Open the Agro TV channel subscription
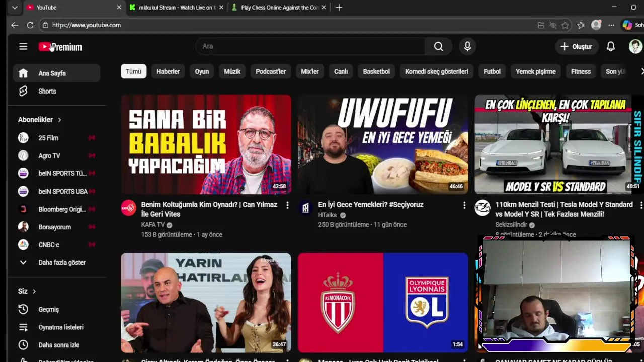 click(56, 156)
